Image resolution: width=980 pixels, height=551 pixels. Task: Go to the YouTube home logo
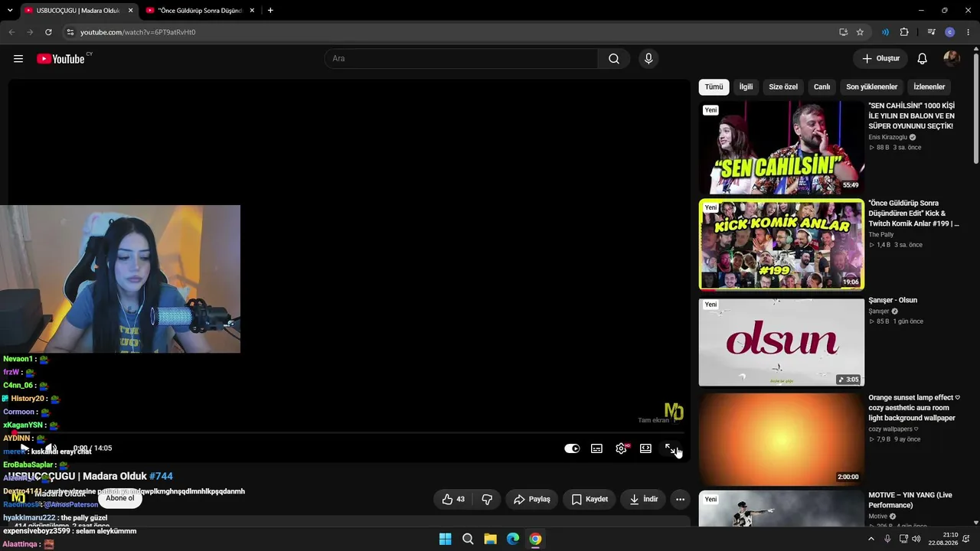(60, 59)
